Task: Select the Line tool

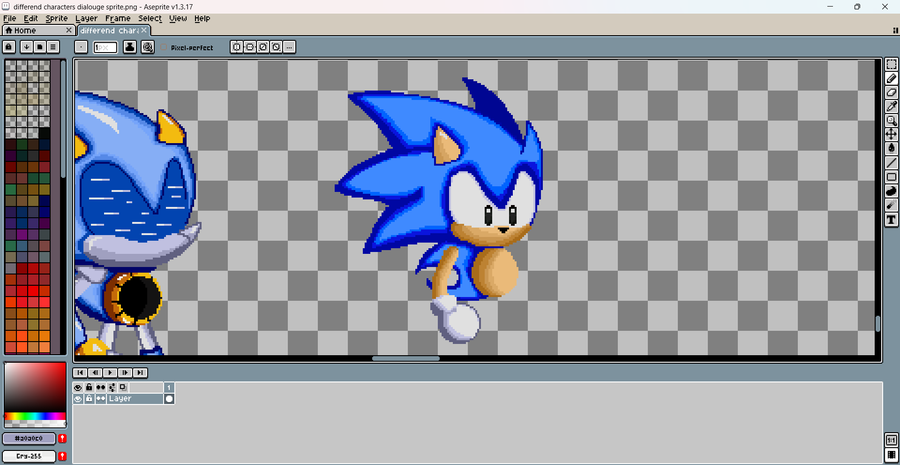Action: point(891,162)
